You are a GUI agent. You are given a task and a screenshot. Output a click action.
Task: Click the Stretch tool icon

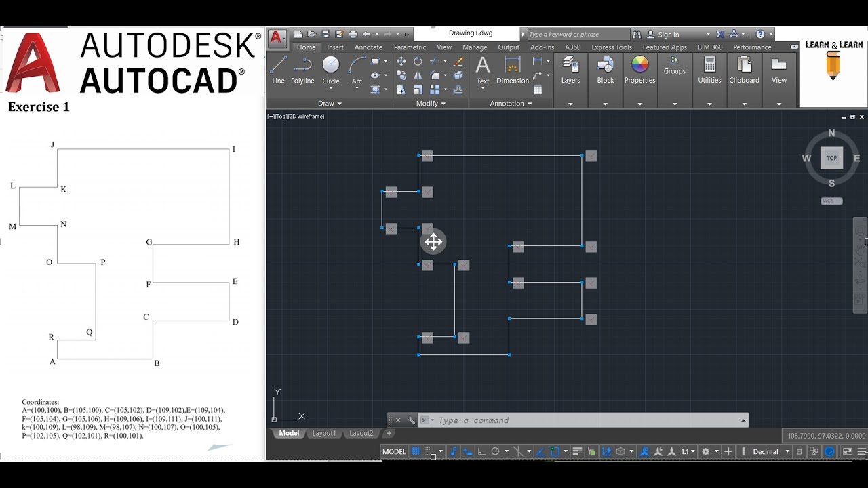401,89
